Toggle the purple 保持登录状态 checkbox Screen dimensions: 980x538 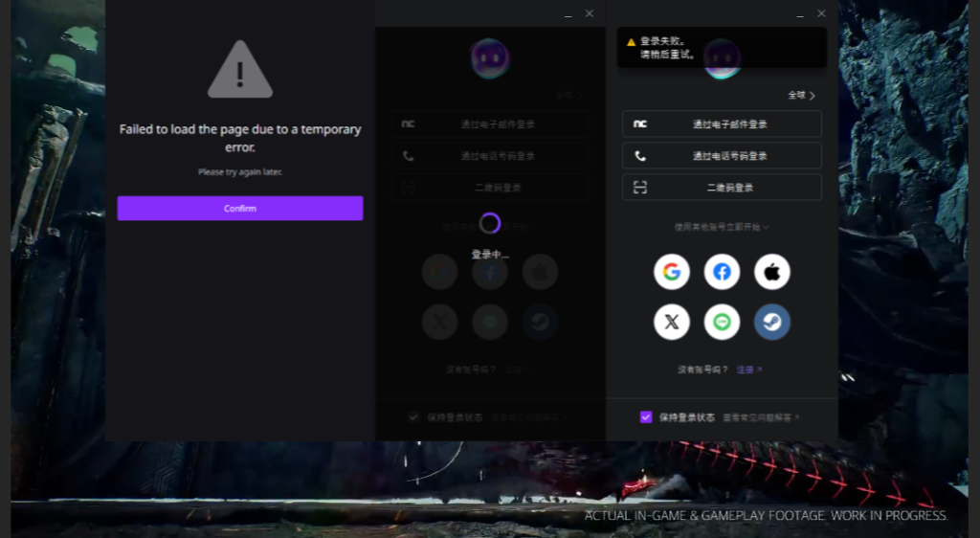[x=646, y=417]
